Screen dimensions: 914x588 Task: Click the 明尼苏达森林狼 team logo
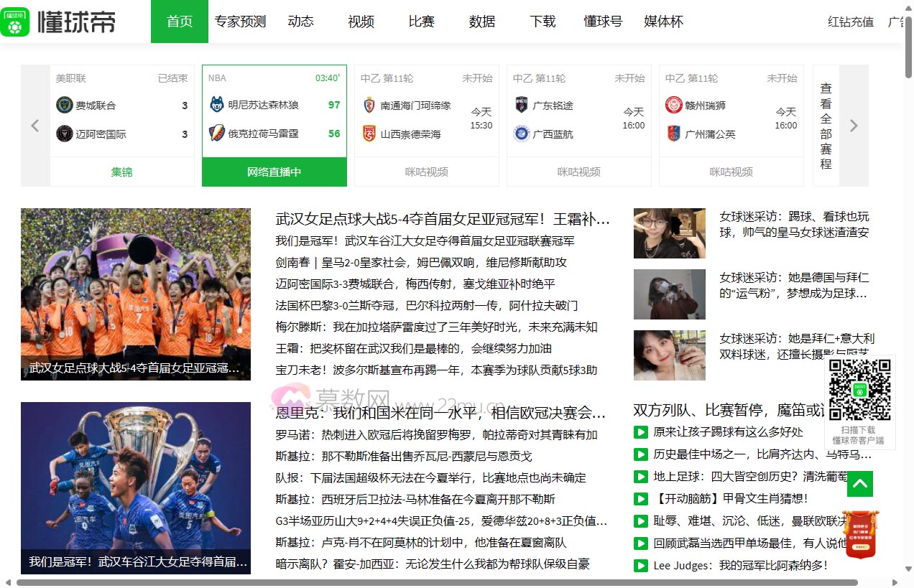tap(216, 106)
